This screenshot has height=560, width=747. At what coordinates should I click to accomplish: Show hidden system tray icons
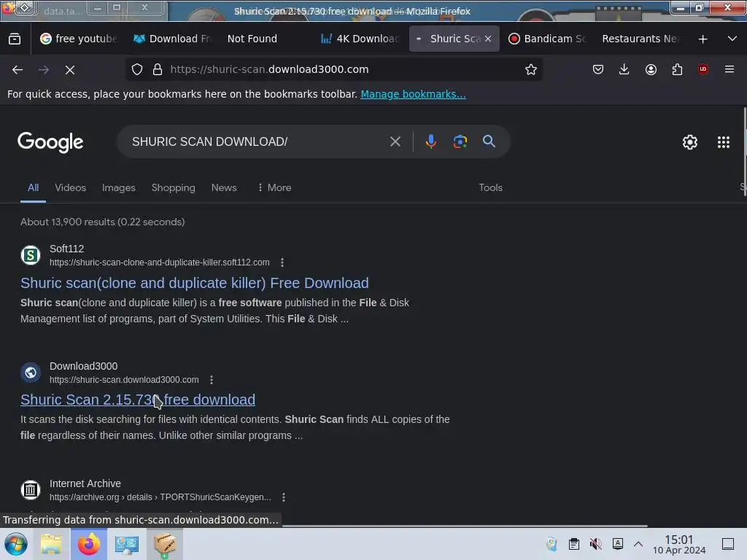(638, 544)
